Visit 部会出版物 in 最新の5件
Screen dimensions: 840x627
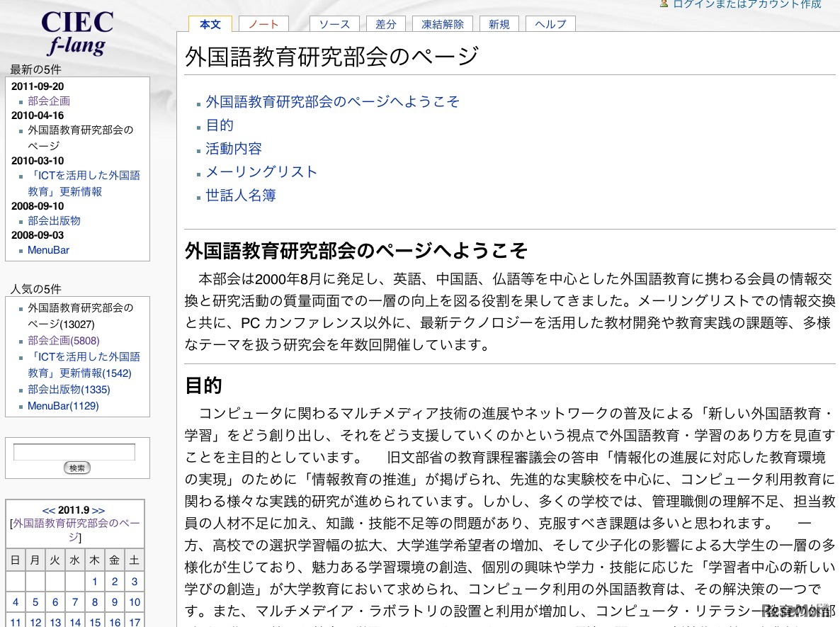point(54,220)
